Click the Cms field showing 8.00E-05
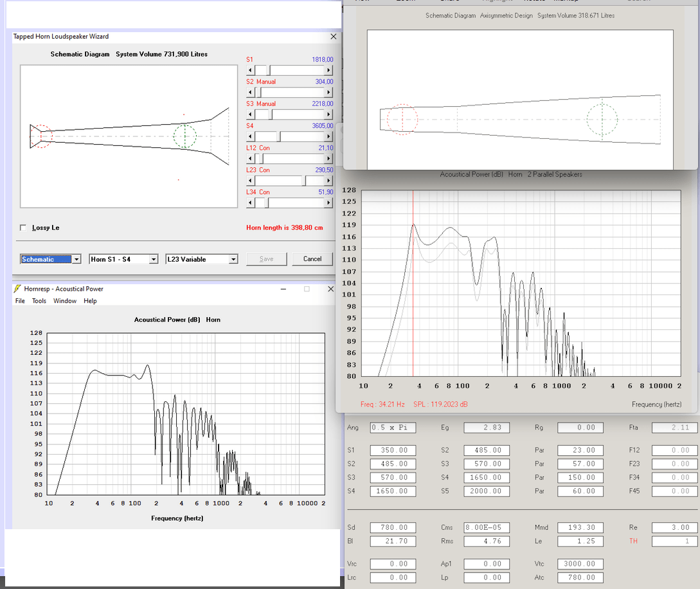This screenshot has width=700, height=589. 487,528
